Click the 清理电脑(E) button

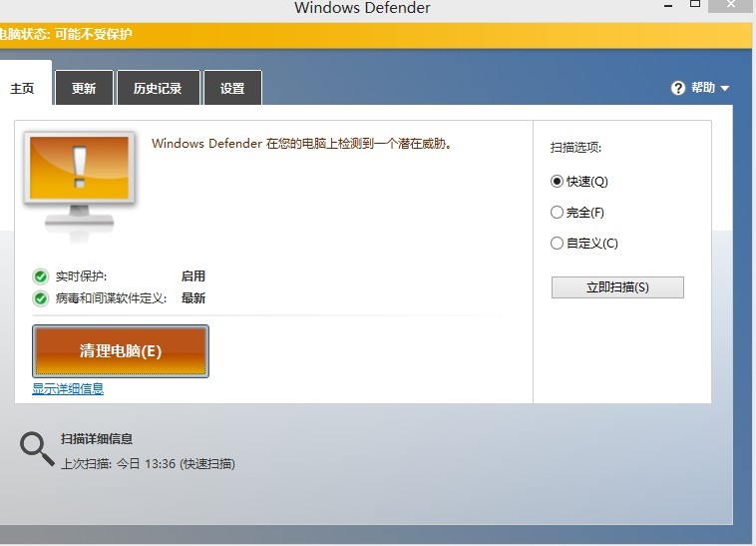pos(121,351)
